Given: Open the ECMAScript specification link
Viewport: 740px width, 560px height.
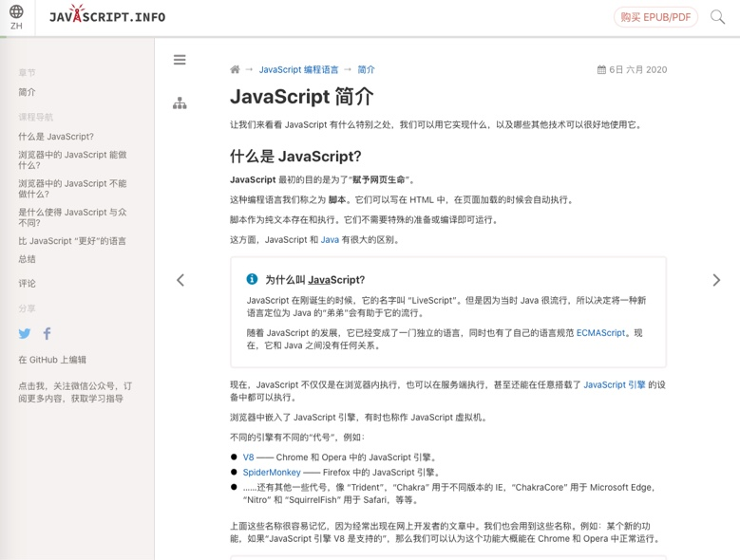Looking at the screenshot, I should (600, 333).
